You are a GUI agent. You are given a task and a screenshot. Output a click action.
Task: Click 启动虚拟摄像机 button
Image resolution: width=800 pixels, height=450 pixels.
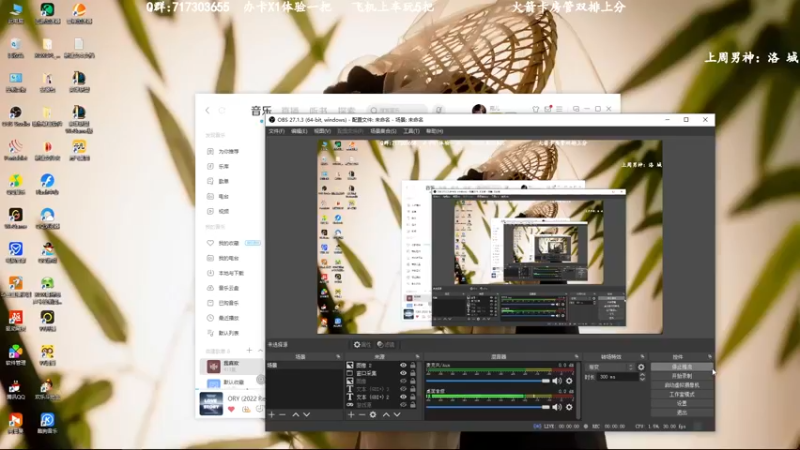point(682,385)
